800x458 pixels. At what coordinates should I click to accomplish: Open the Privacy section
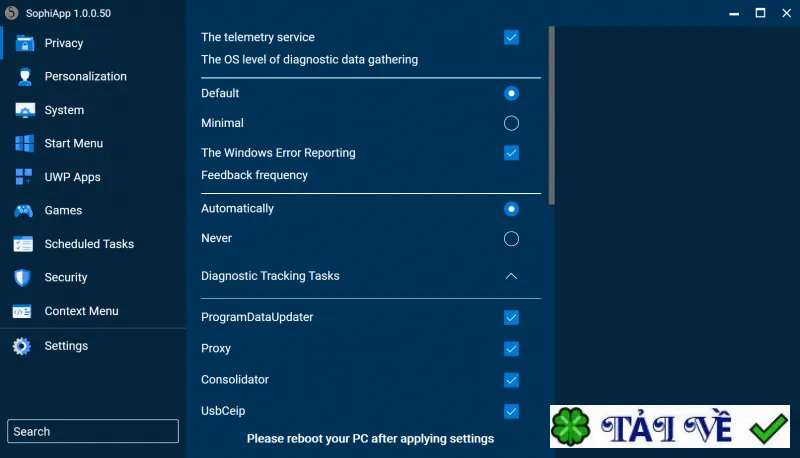[x=93, y=43]
